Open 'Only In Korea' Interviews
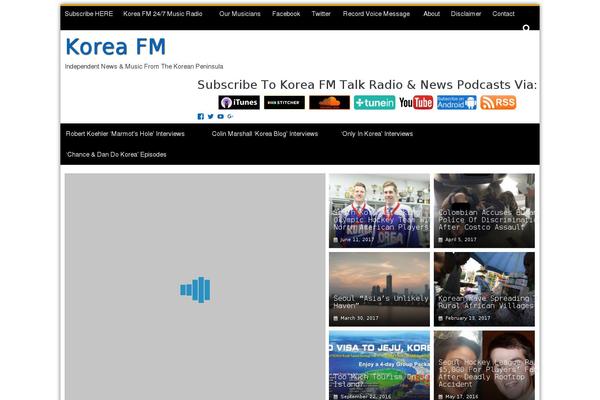This screenshot has height=400, width=600. 377,134
